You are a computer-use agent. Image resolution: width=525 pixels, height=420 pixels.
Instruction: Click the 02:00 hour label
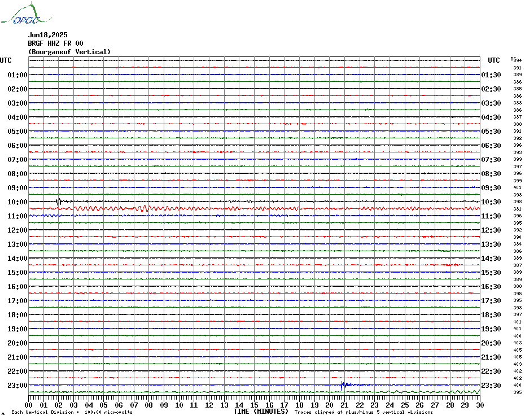[x=17, y=89]
